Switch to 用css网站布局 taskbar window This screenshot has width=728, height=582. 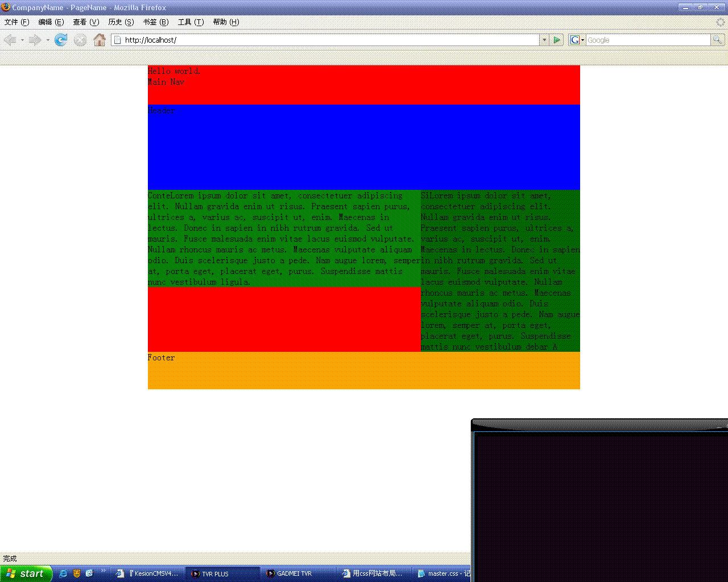click(374, 573)
